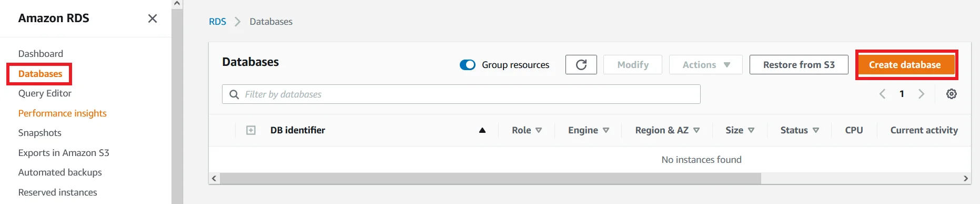Screen dimensions: 980x204
Task: Click Restore from S3 button
Action: 799,65
